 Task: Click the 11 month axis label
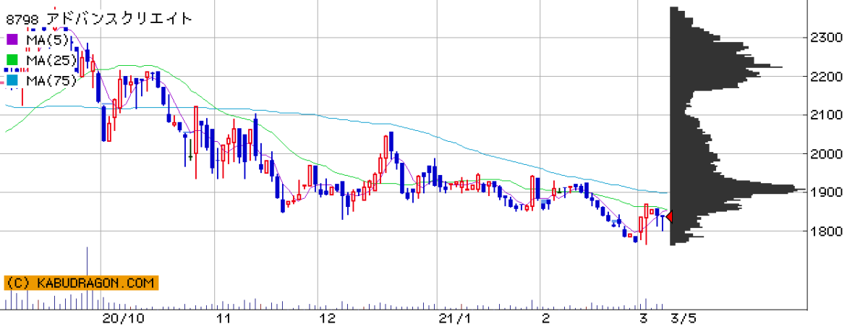[x=223, y=318]
